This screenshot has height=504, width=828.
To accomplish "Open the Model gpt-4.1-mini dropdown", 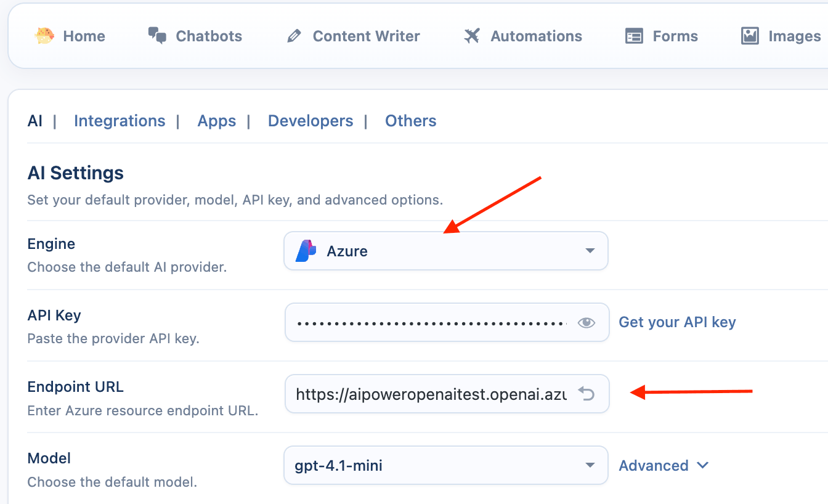I will tap(445, 465).
